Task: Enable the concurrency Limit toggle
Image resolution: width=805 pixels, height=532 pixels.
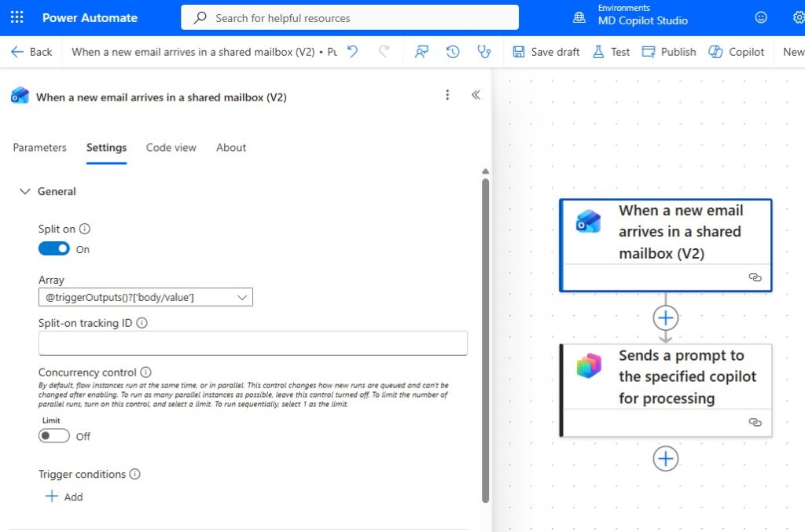Action: [54, 436]
